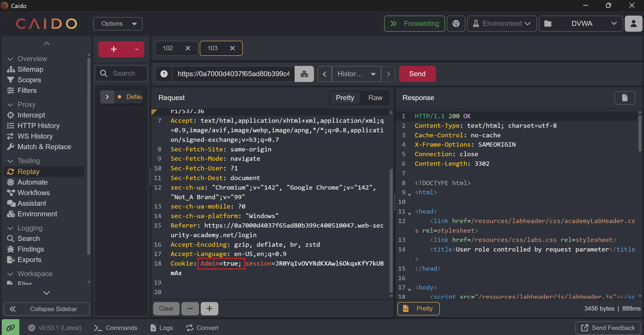The height and width of the screenshot is (335, 644).
Task: Toggle the response Pretty view button
Action: point(418,308)
